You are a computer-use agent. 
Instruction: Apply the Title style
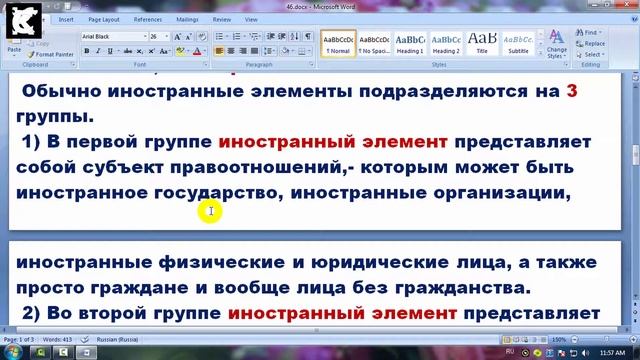tap(482, 44)
